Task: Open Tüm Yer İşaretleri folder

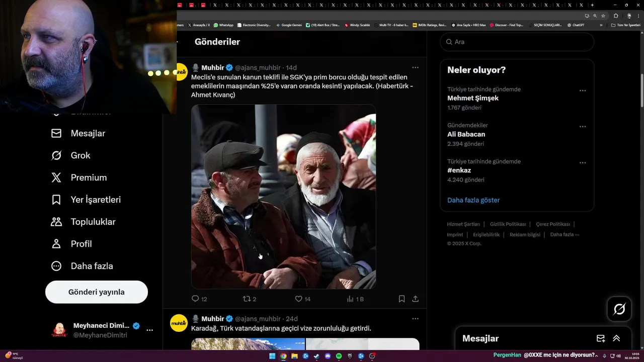Action: click(x=625, y=25)
